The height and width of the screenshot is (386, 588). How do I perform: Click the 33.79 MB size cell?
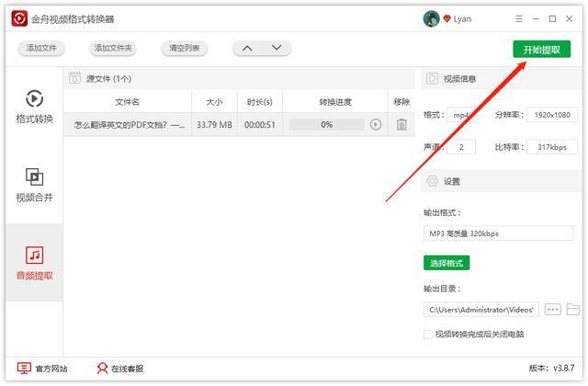pos(214,125)
